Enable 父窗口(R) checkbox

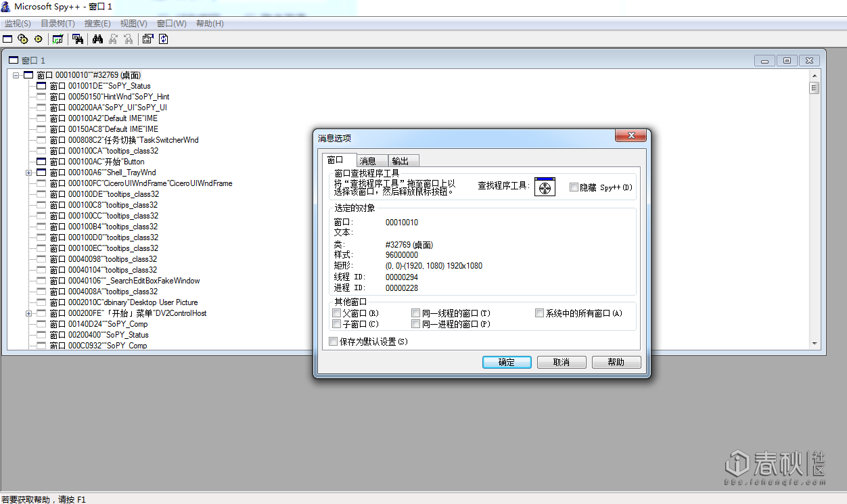coord(337,313)
